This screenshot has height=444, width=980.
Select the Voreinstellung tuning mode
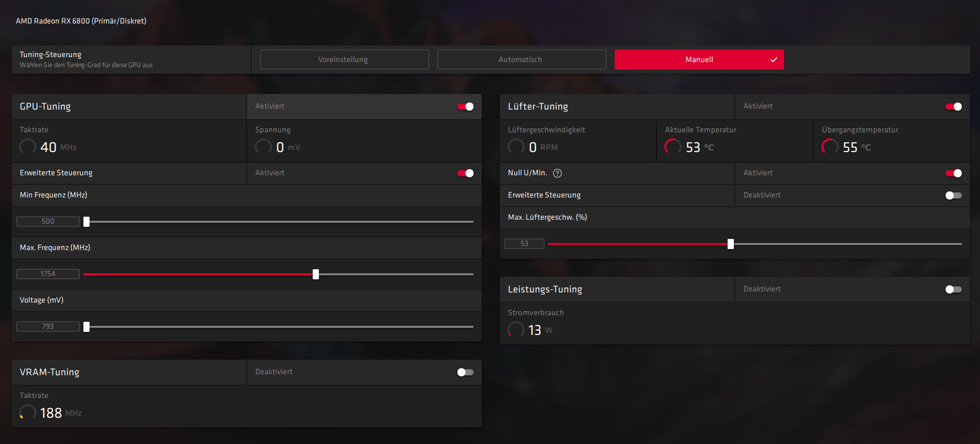tap(344, 60)
